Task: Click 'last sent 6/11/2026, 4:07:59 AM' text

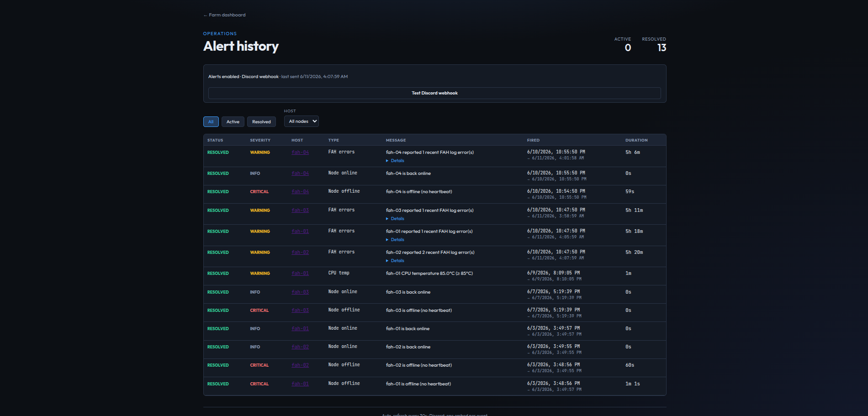Action: pyautogui.click(x=314, y=77)
